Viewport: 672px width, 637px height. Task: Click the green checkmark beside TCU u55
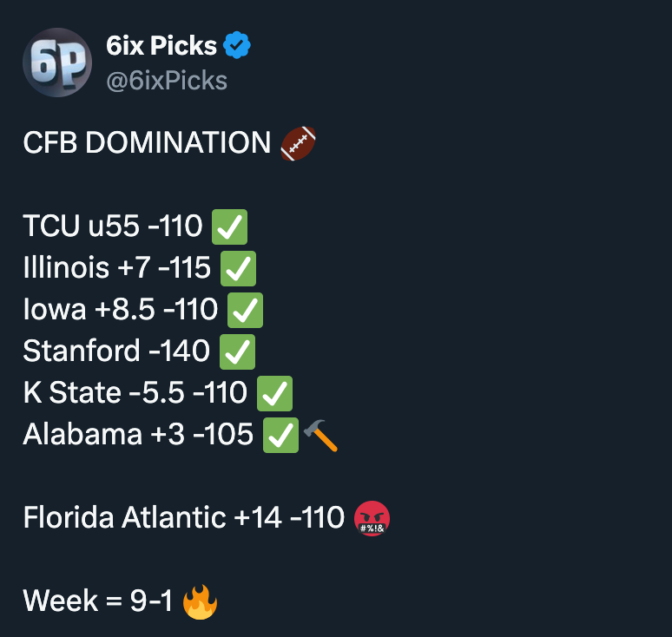(x=230, y=227)
